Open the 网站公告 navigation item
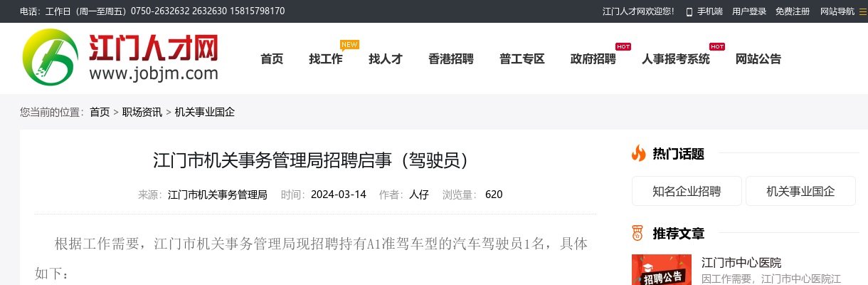Screen dimensions: 868x285 pos(758,59)
